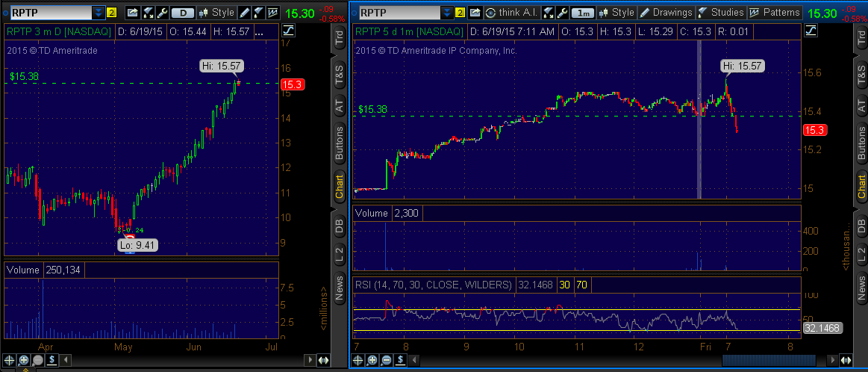
Task: Open chart settings wrench in left chart
Action: point(162,12)
